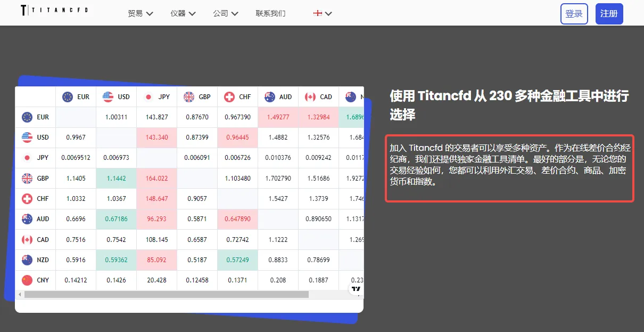Click NZD/USD rate 0.59362
644x332 pixels.
[116, 260]
